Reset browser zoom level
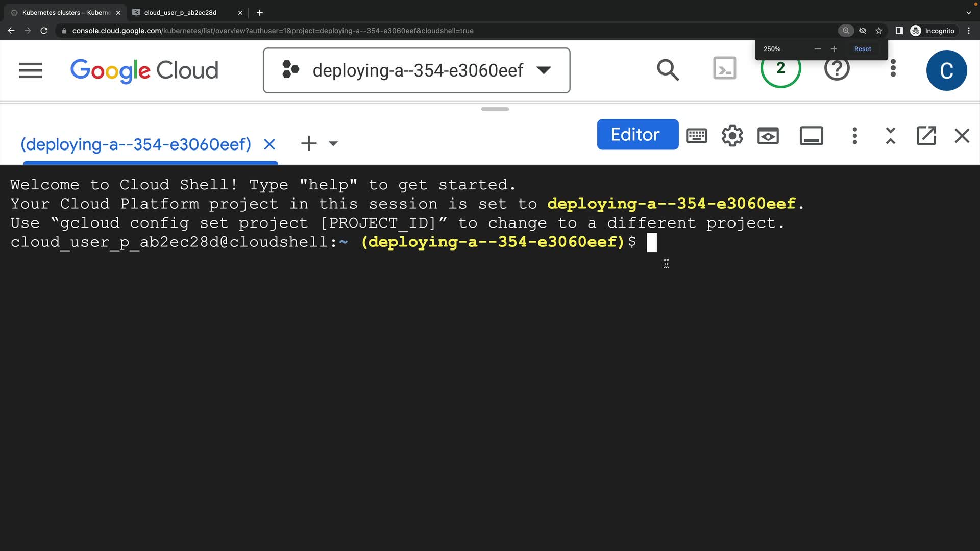The height and width of the screenshot is (551, 980). tap(862, 49)
